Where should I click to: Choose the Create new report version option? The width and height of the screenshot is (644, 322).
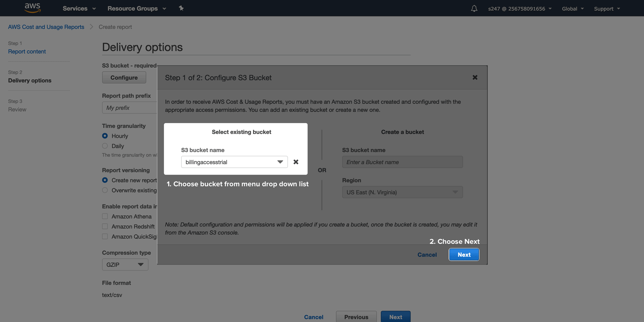tap(105, 180)
